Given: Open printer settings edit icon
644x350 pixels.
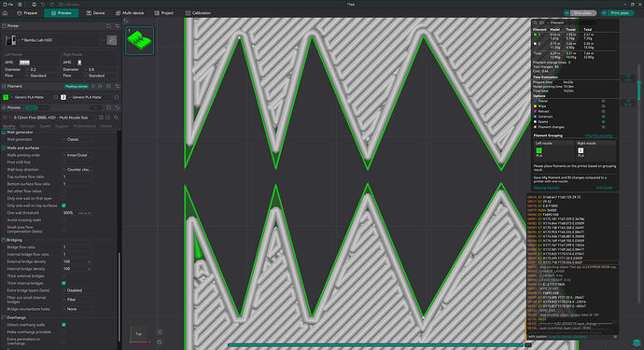Looking at the screenshot, I should pyautogui.click(x=103, y=40).
